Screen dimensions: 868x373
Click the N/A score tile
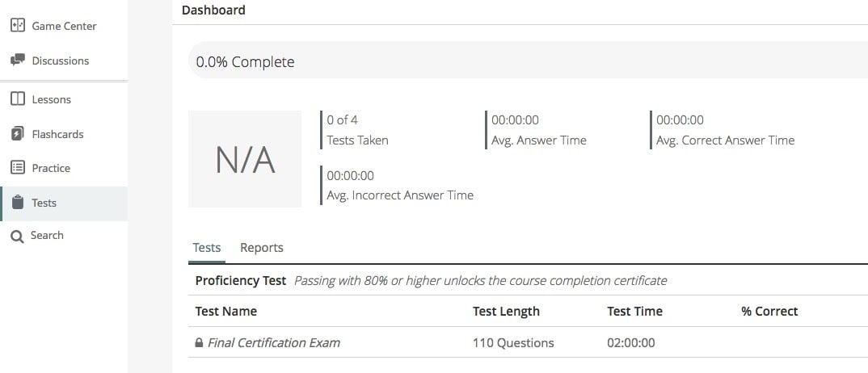pyautogui.click(x=245, y=159)
